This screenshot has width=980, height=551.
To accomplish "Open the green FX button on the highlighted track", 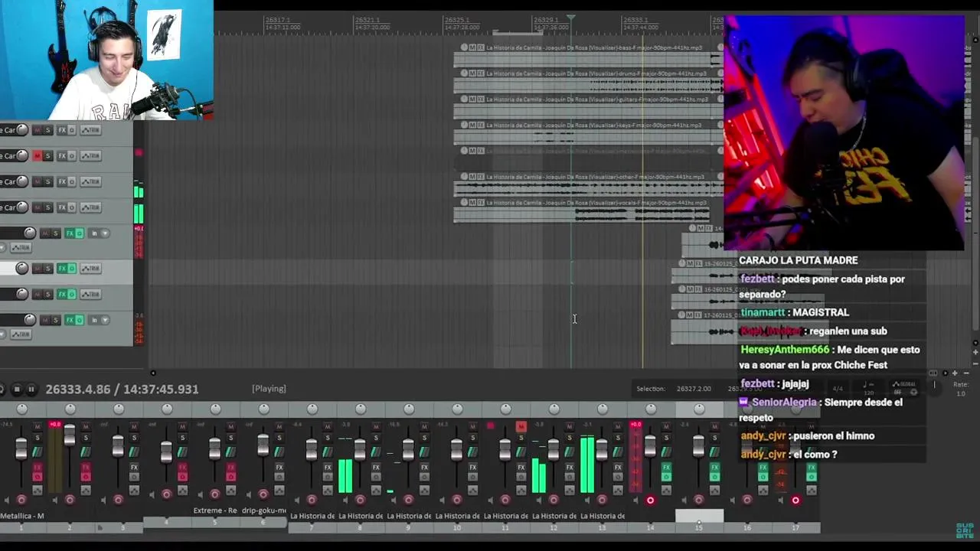I will [62, 269].
